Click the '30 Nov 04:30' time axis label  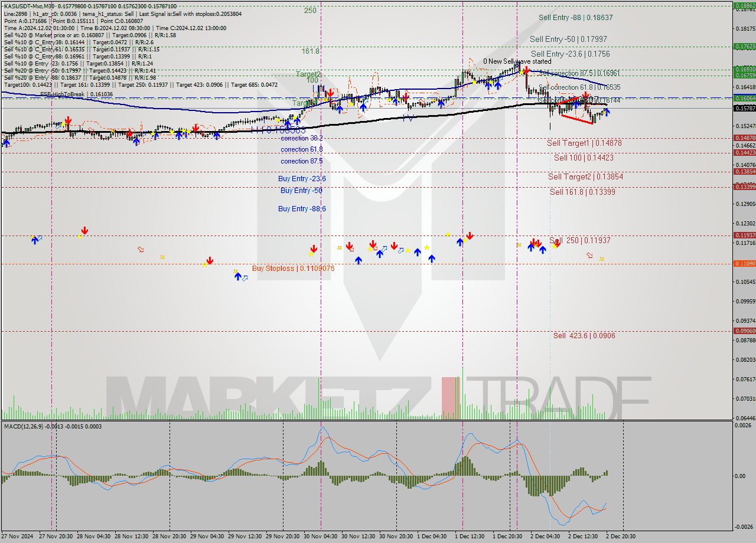(321, 537)
